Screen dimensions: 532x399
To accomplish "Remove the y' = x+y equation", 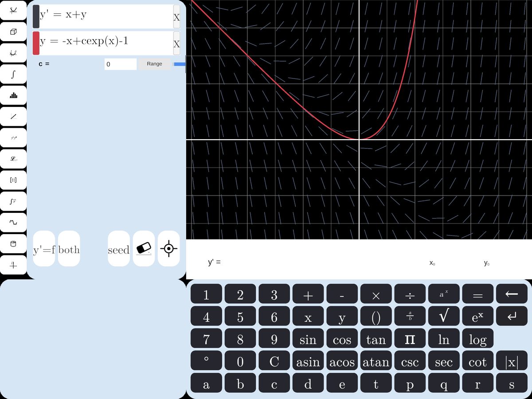I will (x=176, y=17).
